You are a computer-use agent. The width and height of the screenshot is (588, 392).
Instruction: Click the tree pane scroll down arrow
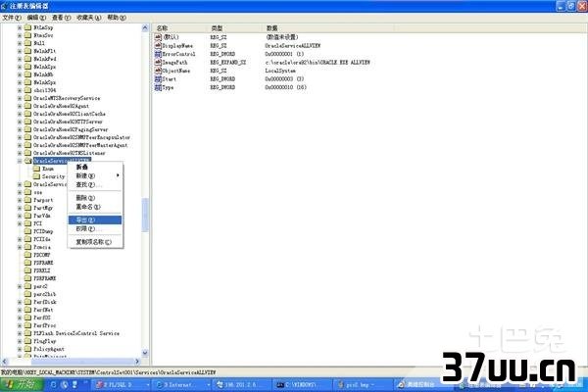coord(145,353)
